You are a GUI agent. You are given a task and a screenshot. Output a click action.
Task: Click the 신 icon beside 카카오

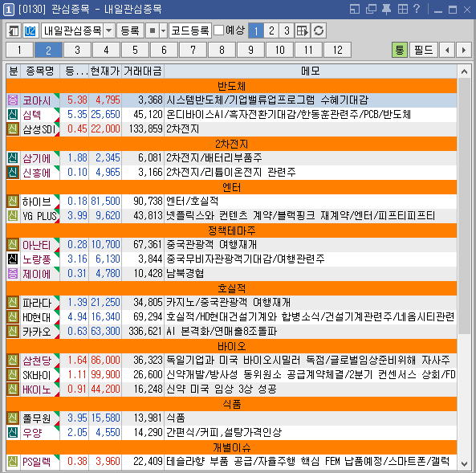coord(13,331)
